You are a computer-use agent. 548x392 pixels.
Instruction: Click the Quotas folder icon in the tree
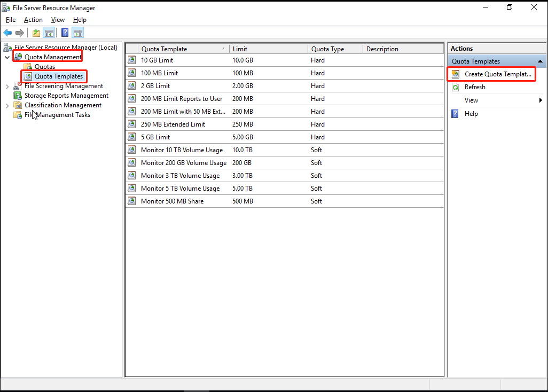point(28,67)
